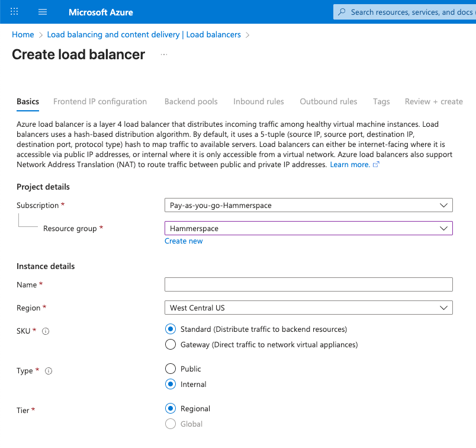Select the Global tier option
Image resolution: width=476 pixels, height=448 pixels.
coord(171,424)
